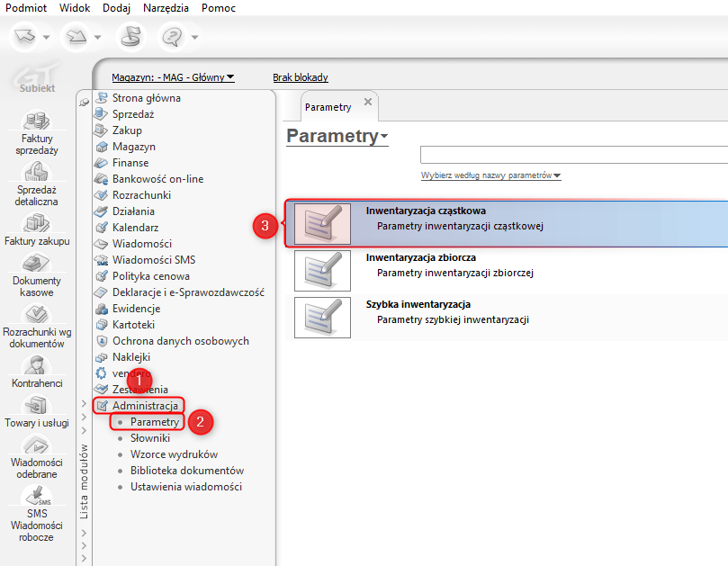Open dropdown beside the back arrow icon
This screenshot has width=728, height=566.
[47, 37]
